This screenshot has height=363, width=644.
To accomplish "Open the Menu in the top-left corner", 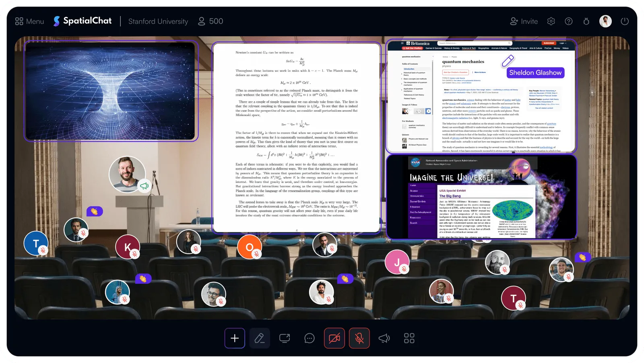I will click(x=29, y=21).
